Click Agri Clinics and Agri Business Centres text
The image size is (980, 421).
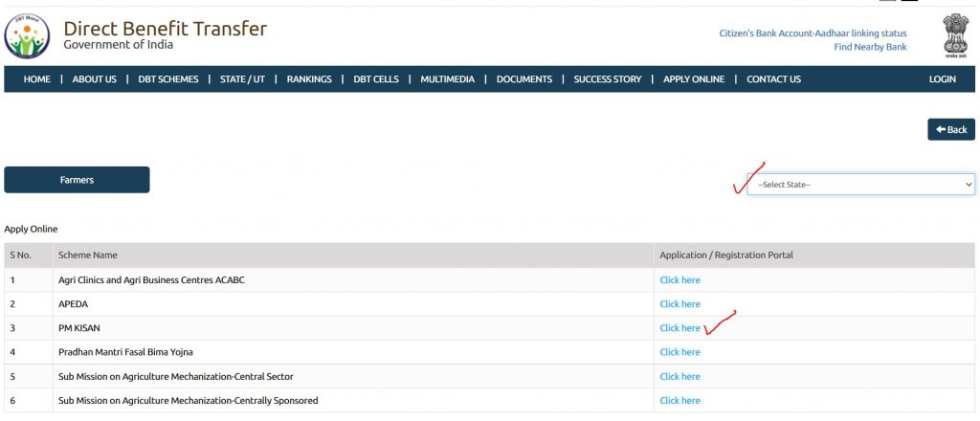coord(151,279)
